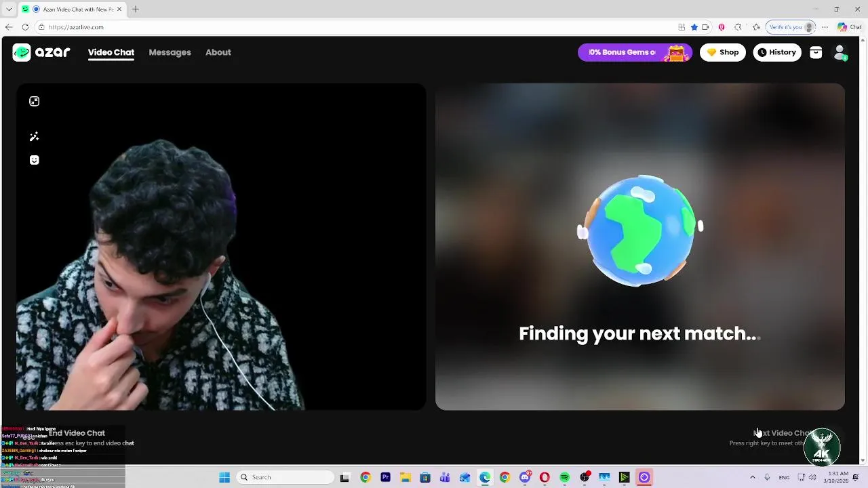Open the Favorites list icon

[x=756, y=27]
